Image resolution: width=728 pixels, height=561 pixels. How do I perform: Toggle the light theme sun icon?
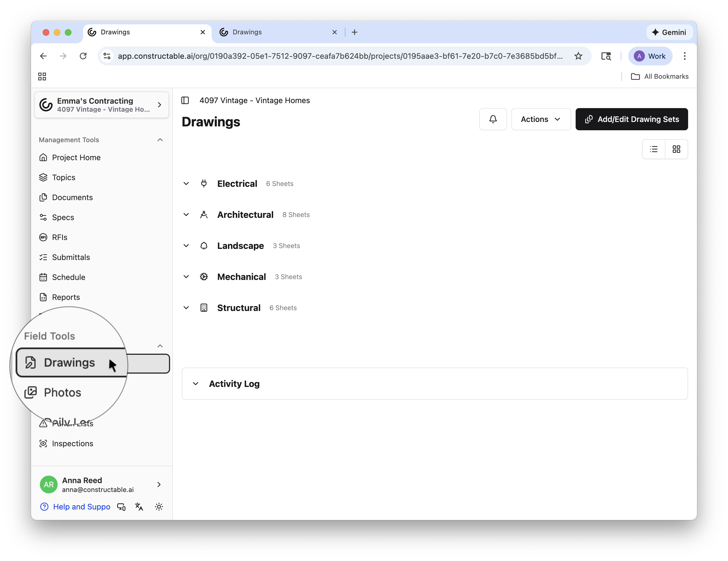click(159, 507)
